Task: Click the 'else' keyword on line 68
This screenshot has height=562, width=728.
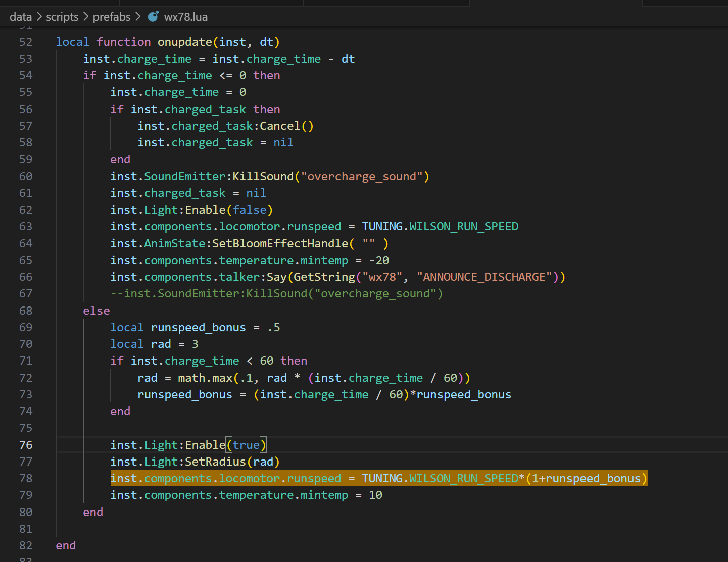Action: click(x=96, y=311)
